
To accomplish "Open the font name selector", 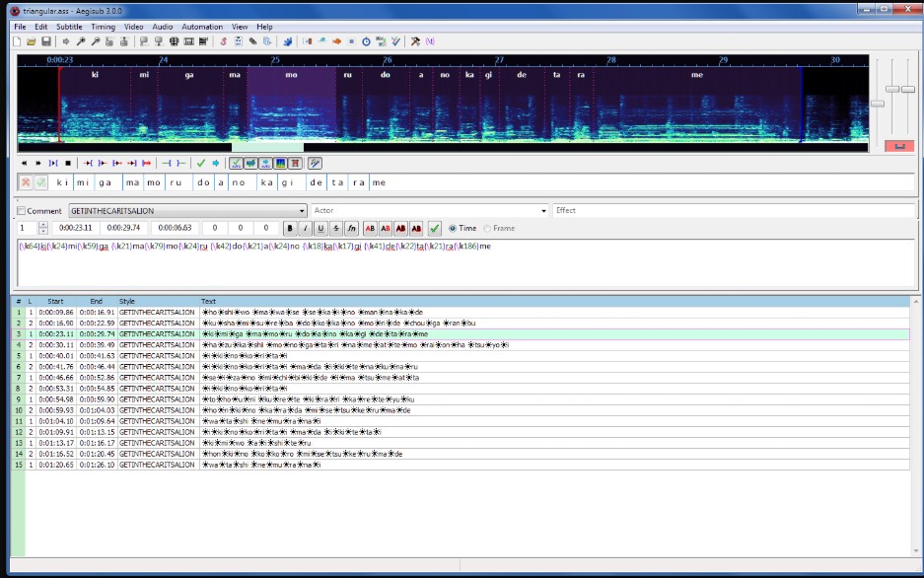I will (x=351, y=229).
